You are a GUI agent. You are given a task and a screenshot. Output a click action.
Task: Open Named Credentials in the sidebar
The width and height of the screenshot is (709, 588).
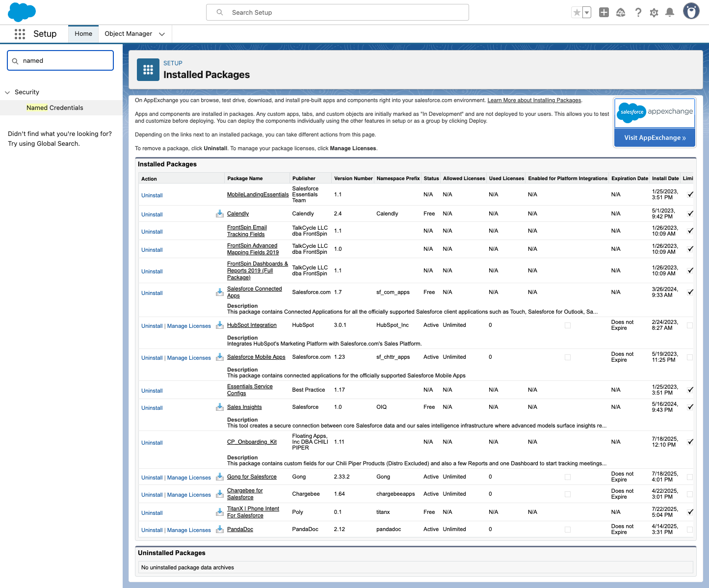55,108
